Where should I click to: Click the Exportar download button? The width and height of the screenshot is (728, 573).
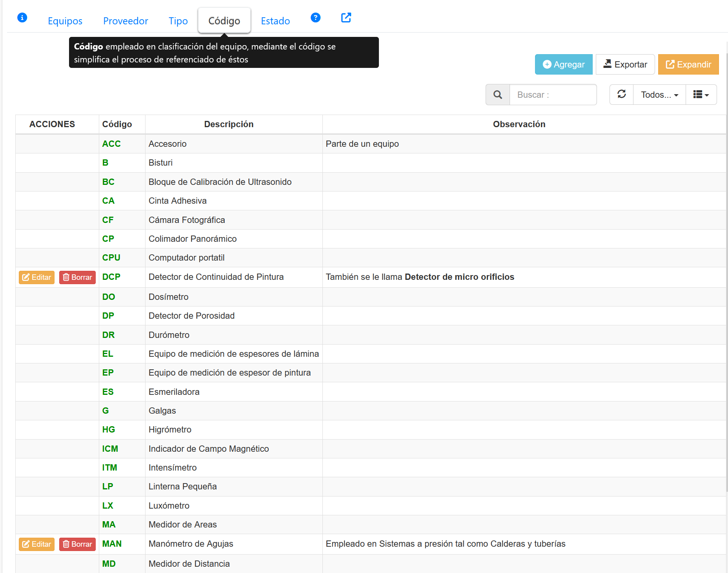point(625,64)
